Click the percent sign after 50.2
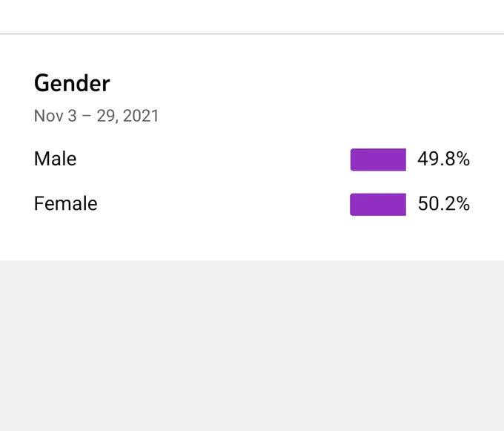504x431 pixels. (x=462, y=203)
